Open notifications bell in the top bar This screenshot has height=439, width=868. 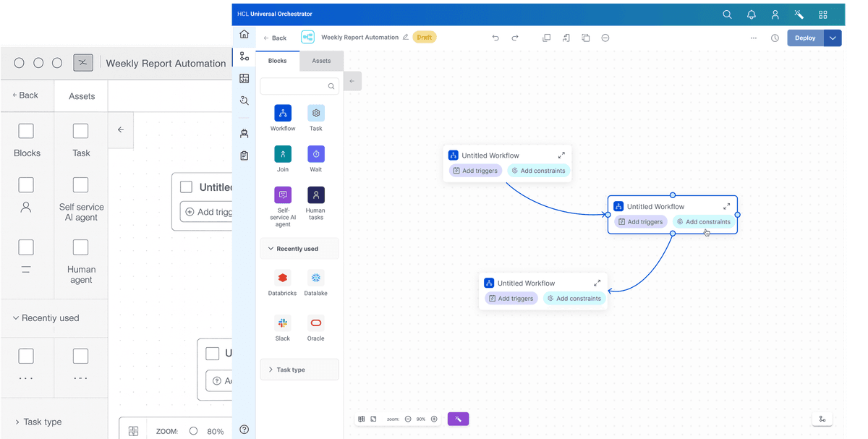tap(751, 14)
